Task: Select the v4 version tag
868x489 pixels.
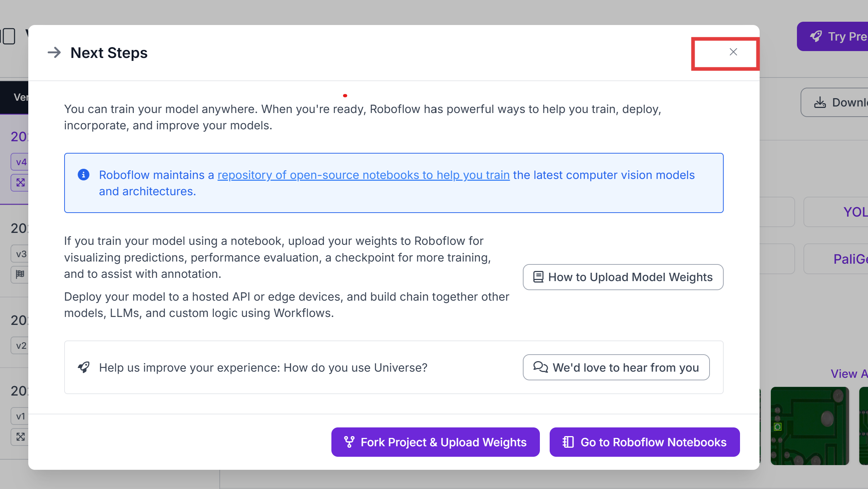Action: coord(21,162)
